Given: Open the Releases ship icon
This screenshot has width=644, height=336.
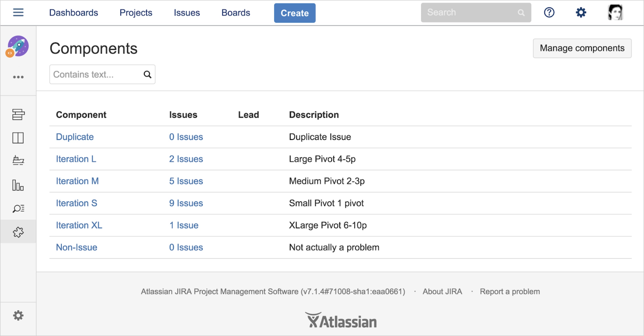Looking at the screenshot, I should click(x=18, y=160).
